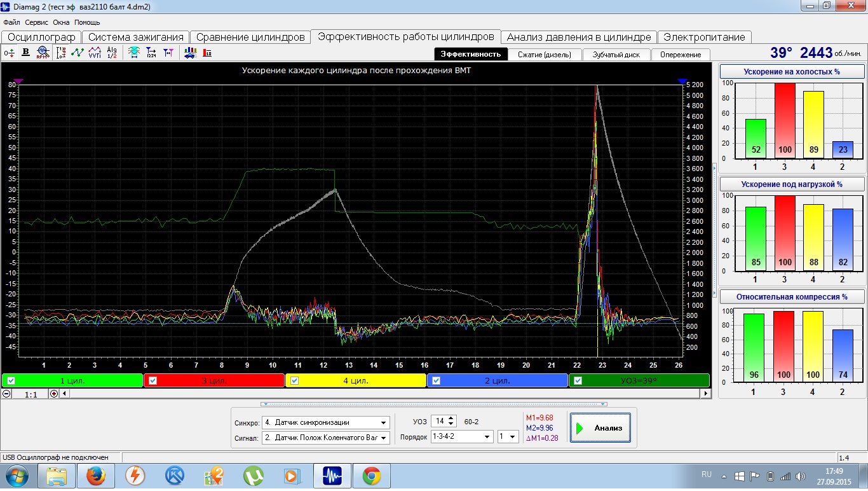Toggle the '1 цил.' checkbox
The image size is (868, 491).
pos(11,381)
